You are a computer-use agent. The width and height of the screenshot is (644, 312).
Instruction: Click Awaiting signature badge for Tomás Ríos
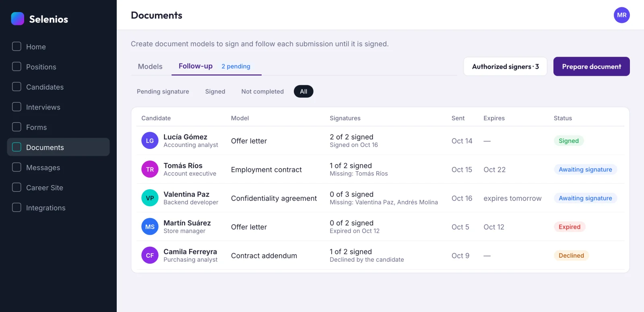point(585,169)
